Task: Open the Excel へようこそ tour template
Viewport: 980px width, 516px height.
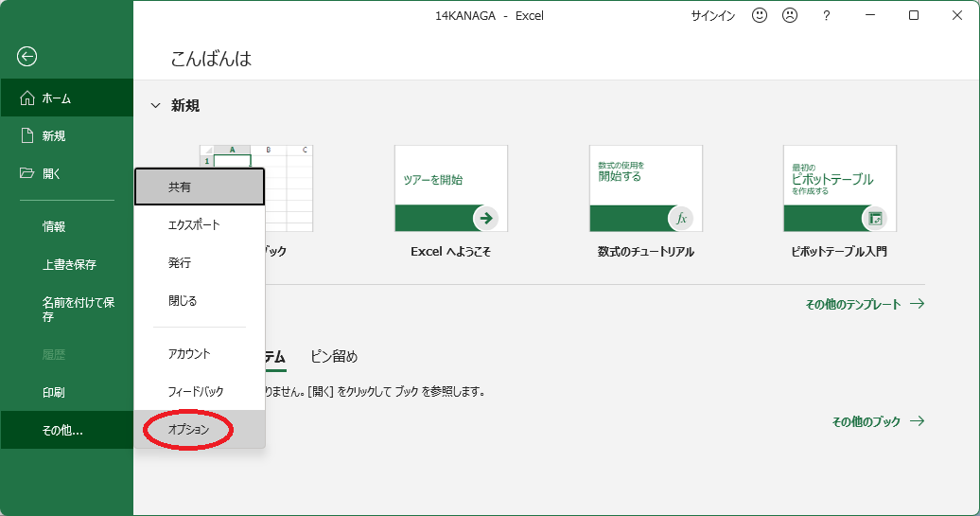Action: pos(450,188)
